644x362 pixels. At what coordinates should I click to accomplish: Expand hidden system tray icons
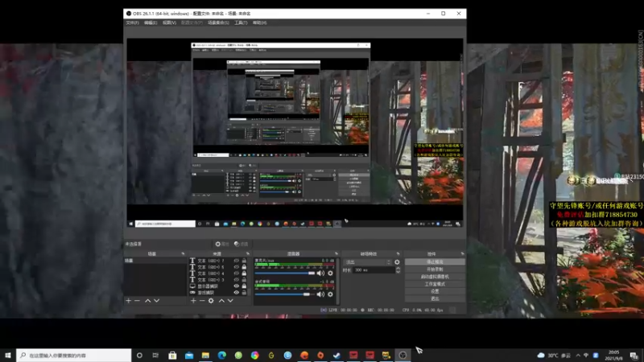tap(578, 356)
